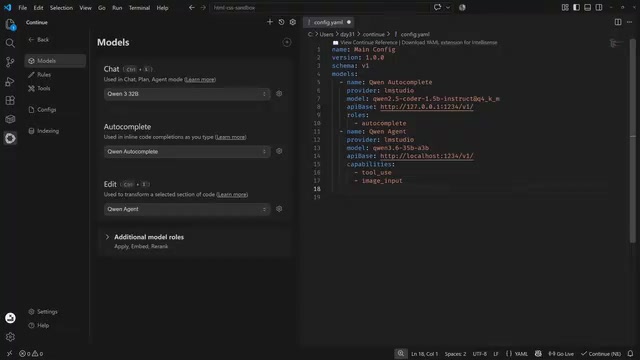Open apiBase link http://127.0.0.1:1234/v1/
This screenshot has width=640, height=360.
(427, 107)
